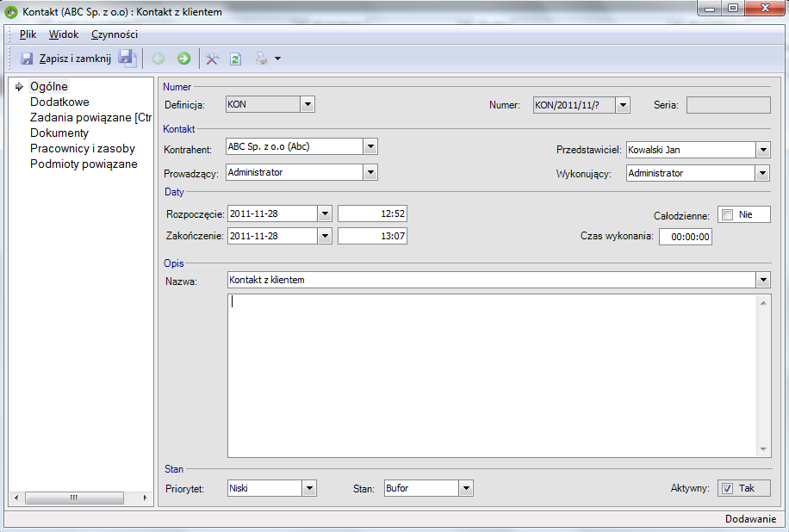
Task: Open the Rozpoczęcie date picker arrow
Action: click(325, 213)
